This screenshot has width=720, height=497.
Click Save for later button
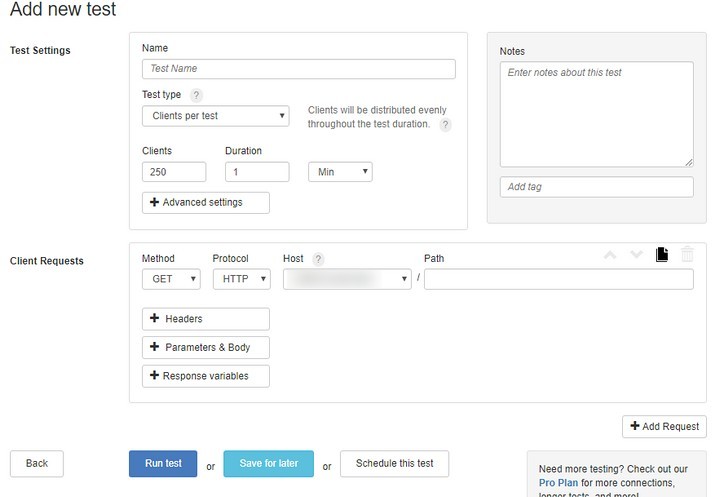(269, 463)
